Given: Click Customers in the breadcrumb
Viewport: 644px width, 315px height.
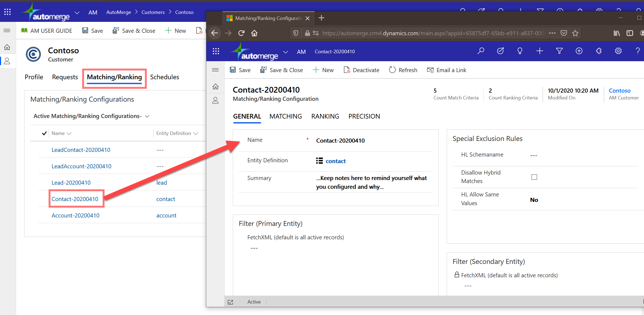Looking at the screenshot, I should point(153,12).
